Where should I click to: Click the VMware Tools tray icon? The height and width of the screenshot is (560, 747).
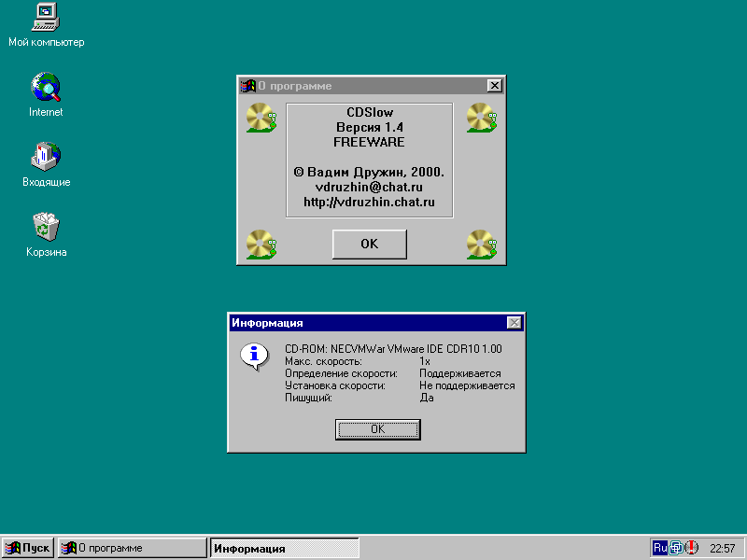pos(676,548)
